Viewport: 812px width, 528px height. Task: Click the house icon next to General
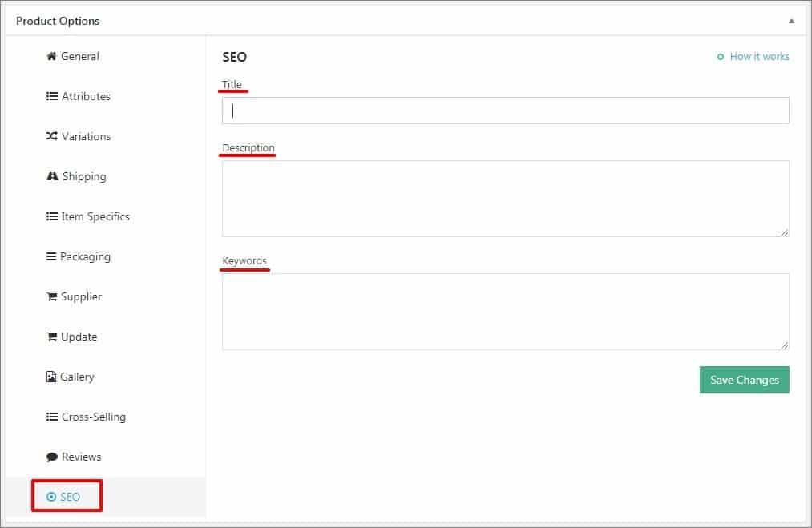[51, 56]
